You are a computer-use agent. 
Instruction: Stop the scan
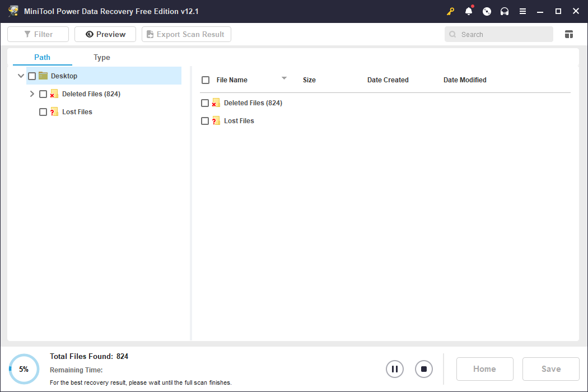click(424, 369)
